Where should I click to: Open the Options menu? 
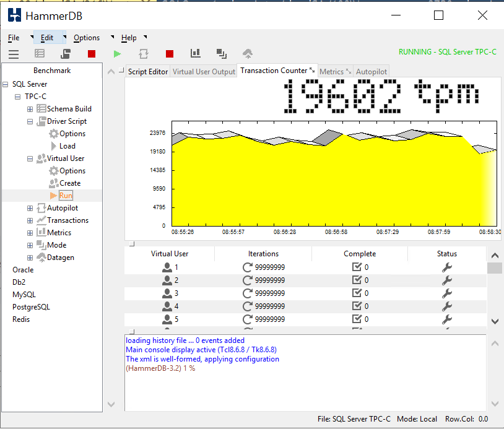tap(86, 38)
